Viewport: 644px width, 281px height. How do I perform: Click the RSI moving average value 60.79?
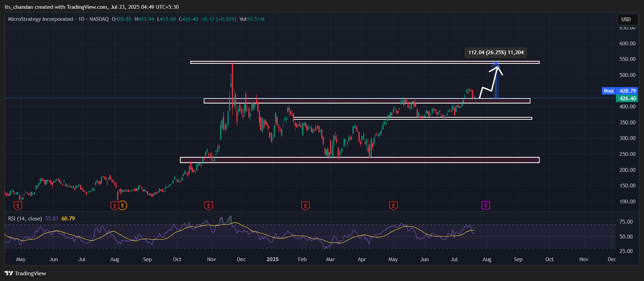(68, 219)
